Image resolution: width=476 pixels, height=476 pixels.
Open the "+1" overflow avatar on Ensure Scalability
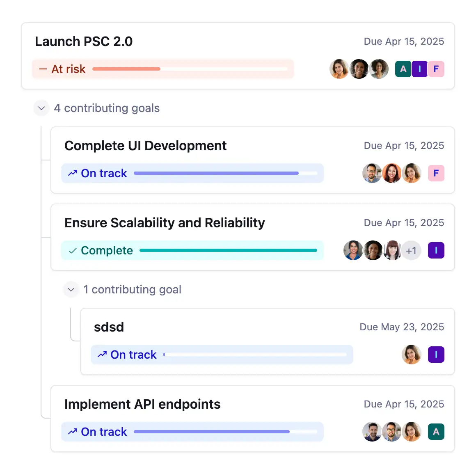[x=411, y=250]
